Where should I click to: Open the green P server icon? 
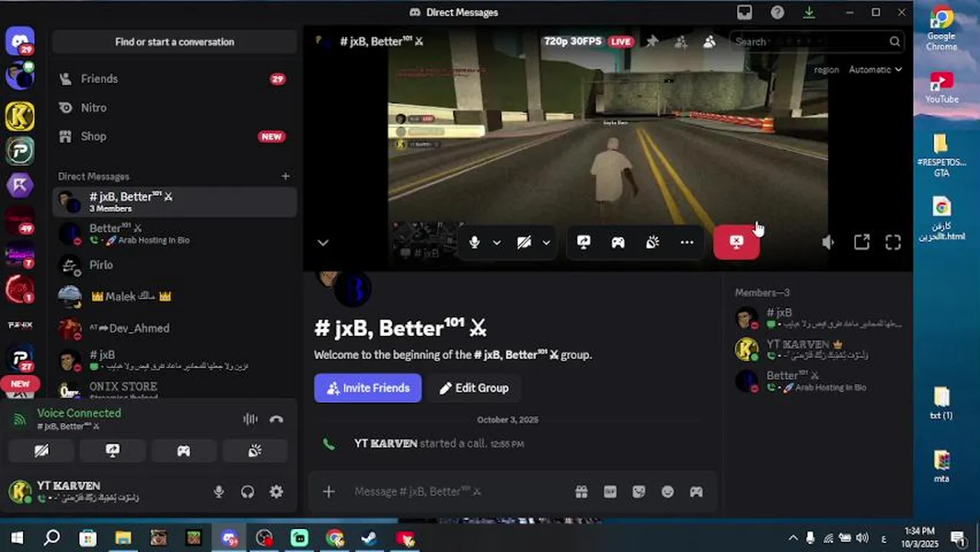click(20, 151)
